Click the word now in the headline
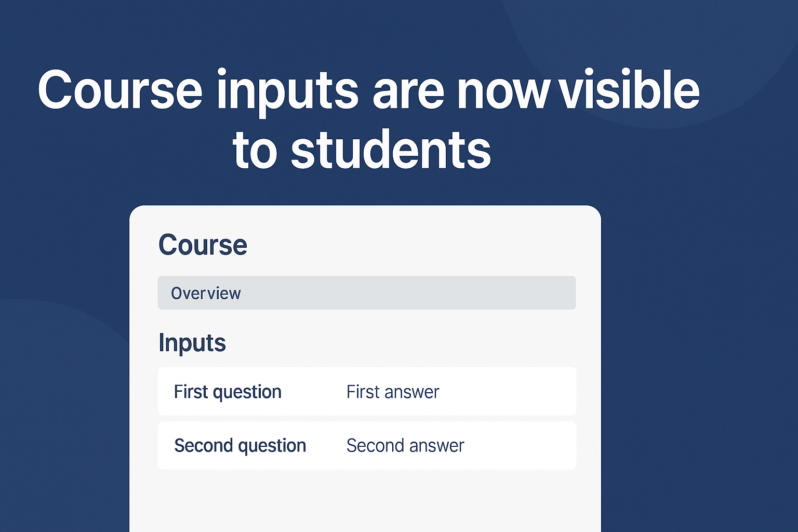The image size is (798, 532). click(502, 92)
